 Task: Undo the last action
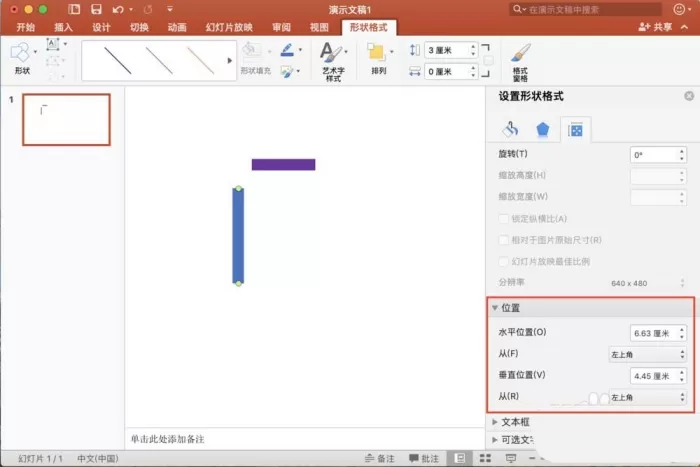118,9
